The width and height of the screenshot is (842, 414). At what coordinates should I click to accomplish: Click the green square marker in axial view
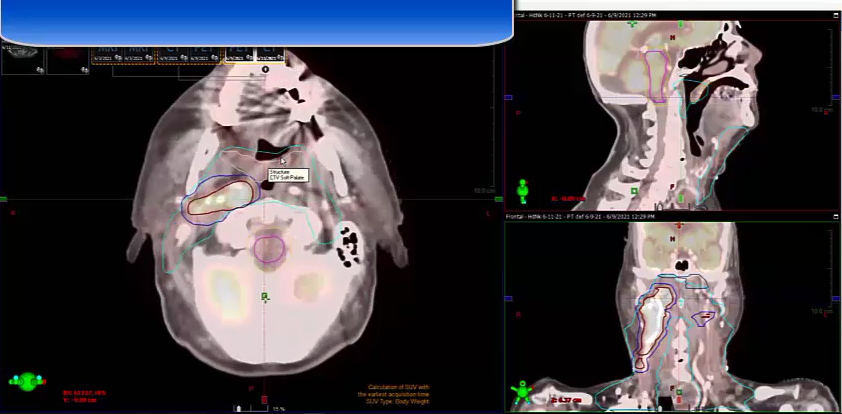(264, 296)
